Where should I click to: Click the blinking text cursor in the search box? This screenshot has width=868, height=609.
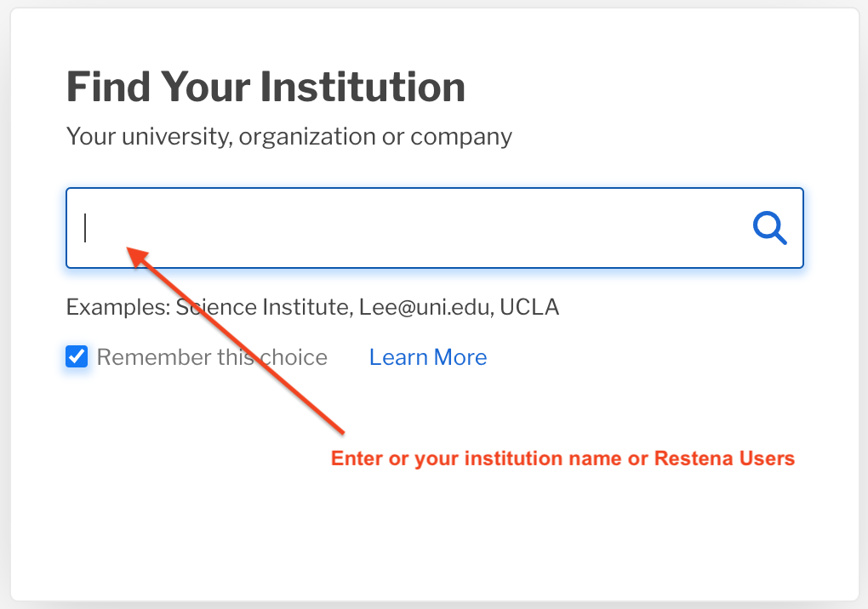pyautogui.click(x=85, y=228)
